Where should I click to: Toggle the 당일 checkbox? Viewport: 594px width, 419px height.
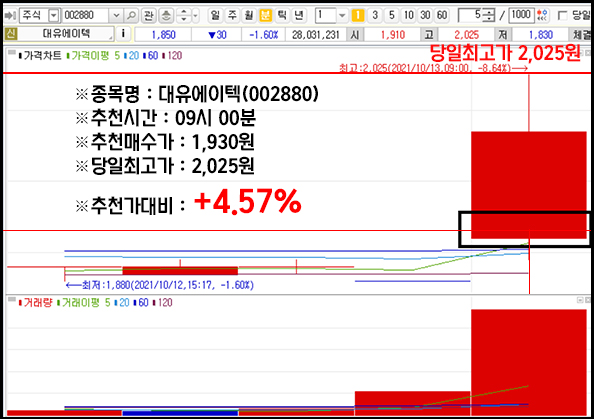[x=563, y=16]
